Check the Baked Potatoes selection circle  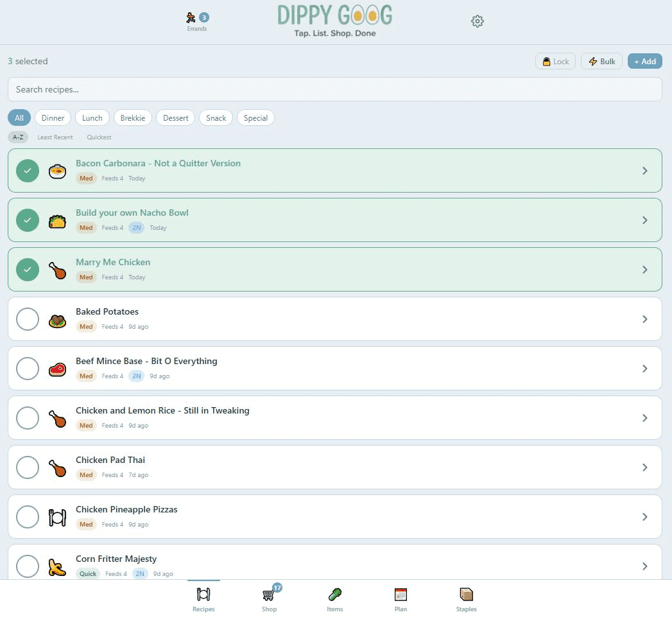pyautogui.click(x=28, y=318)
